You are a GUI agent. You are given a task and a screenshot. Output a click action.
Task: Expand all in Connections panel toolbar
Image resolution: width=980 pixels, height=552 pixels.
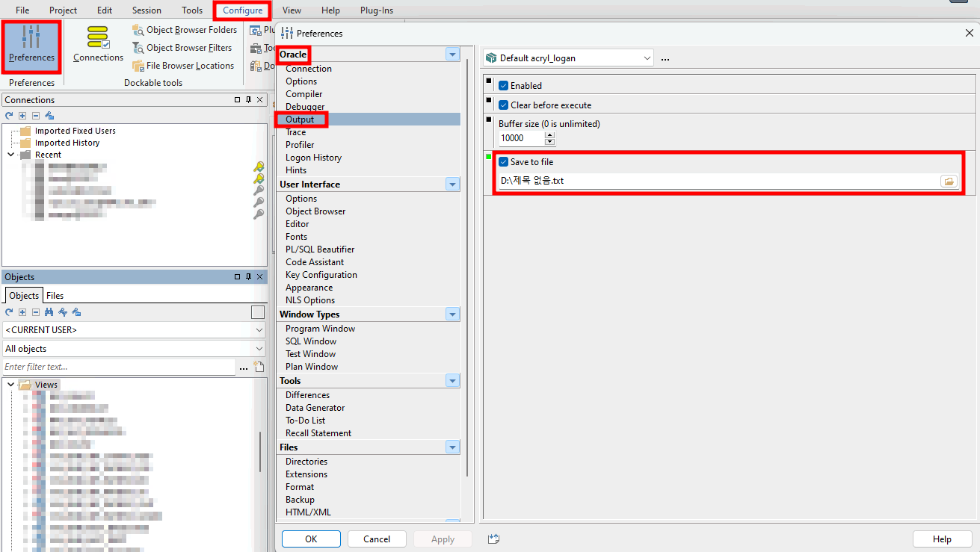pyautogui.click(x=22, y=116)
